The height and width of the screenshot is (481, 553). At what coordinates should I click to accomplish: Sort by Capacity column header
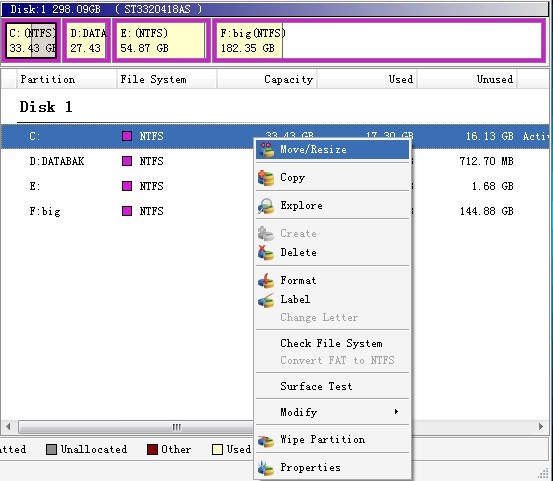(x=267, y=79)
